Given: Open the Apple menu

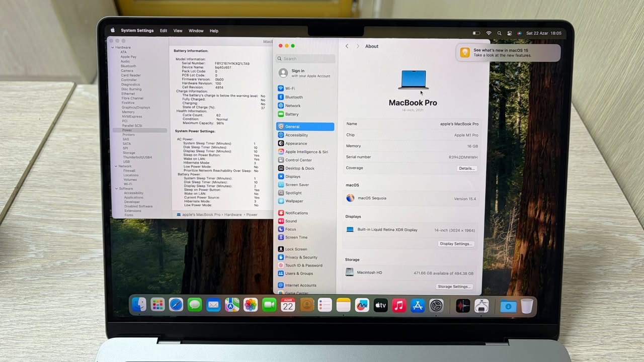Looking at the screenshot, I should (113, 30).
